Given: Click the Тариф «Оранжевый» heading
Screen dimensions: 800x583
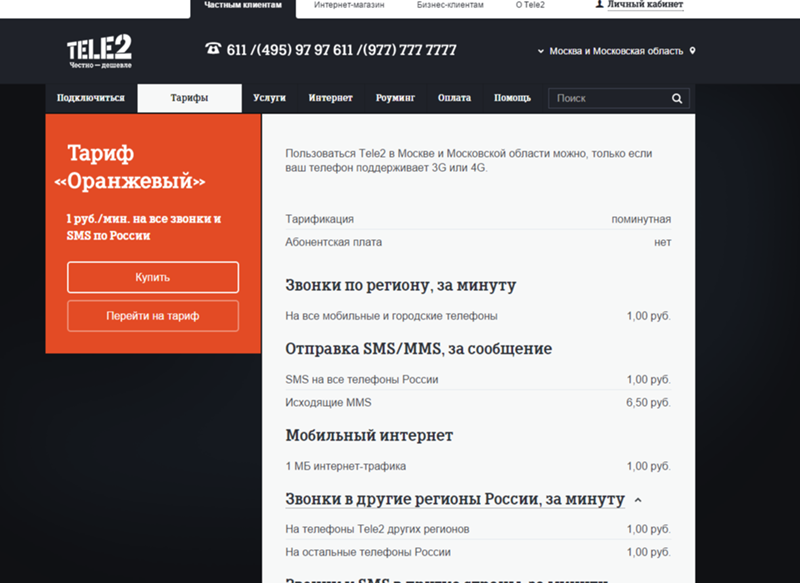Looking at the screenshot, I should point(130,167).
